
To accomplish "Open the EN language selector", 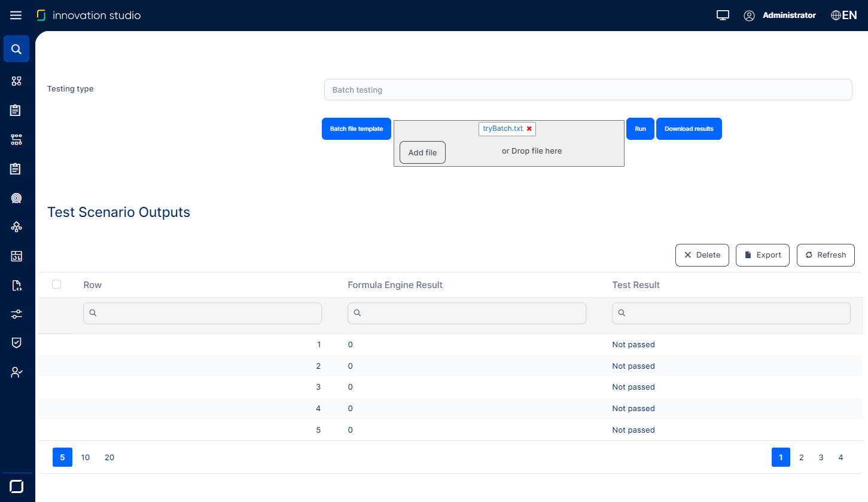I will 843,16.
